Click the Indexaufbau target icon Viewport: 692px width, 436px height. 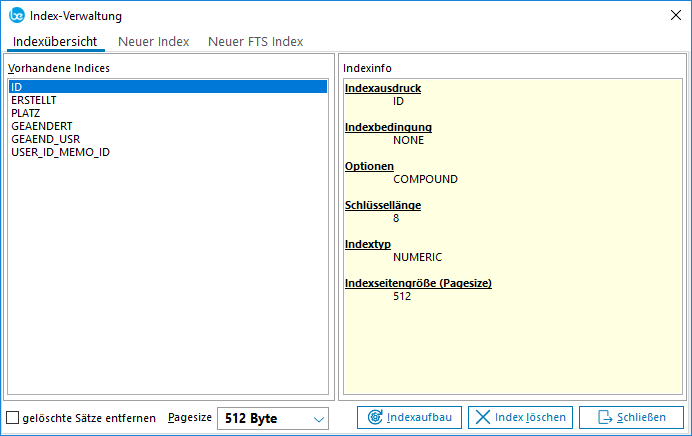click(x=374, y=418)
